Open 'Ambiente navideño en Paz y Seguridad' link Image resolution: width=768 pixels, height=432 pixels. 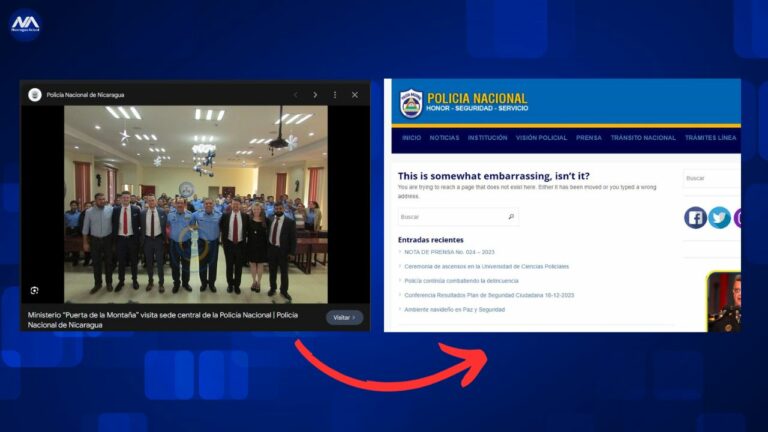pos(454,310)
